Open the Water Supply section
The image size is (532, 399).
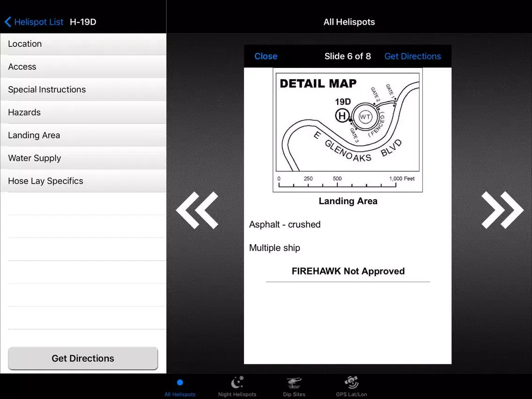[83, 158]
